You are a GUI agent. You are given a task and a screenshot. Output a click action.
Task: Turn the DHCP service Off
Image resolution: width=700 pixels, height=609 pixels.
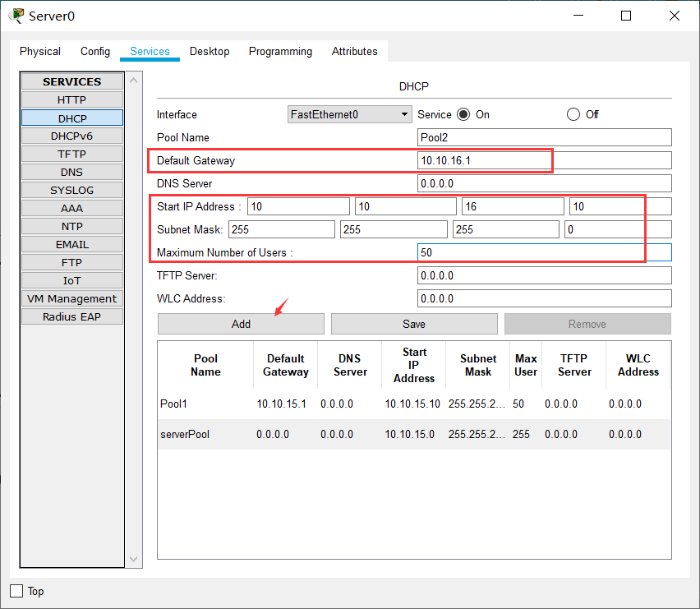573,114
